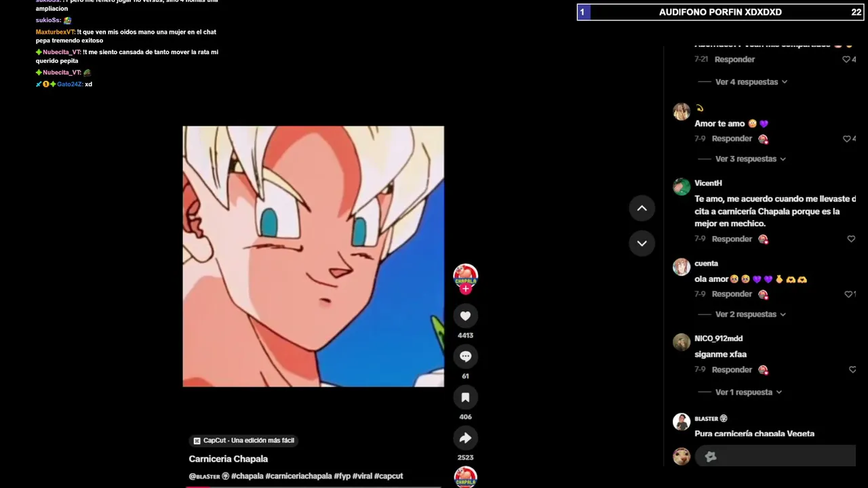Open the VicentH username link
The width and height of the screenshot is (868, 488).
coord(708,184)
